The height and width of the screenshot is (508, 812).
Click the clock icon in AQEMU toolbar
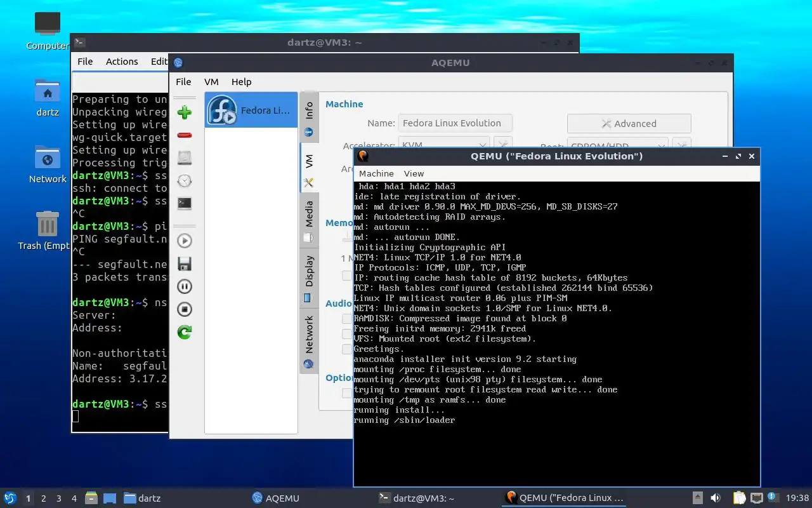pyautogui.click(x=185, y=181)
